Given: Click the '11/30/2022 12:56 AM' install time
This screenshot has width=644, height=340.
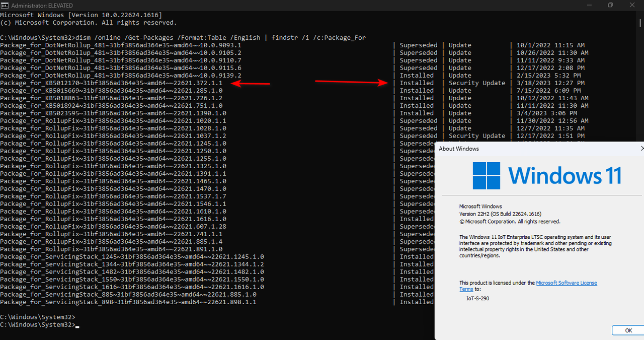Looking at the screenshot, I should [551, 121].
